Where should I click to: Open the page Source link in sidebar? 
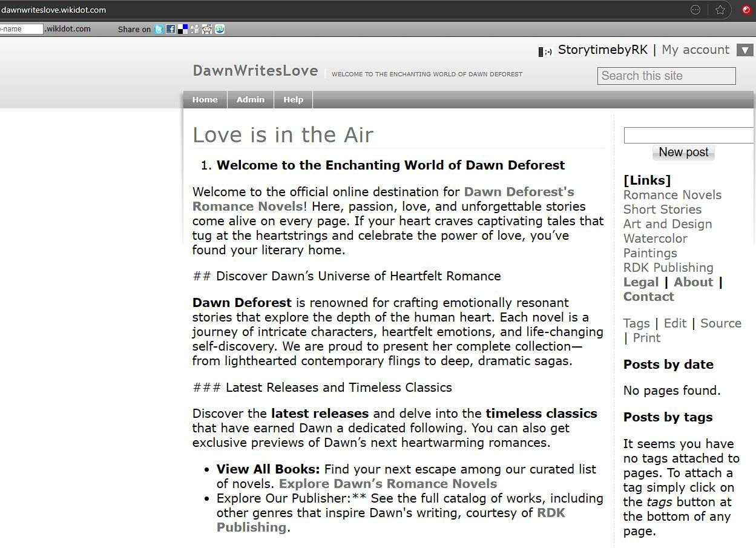[x=720, y=323]
